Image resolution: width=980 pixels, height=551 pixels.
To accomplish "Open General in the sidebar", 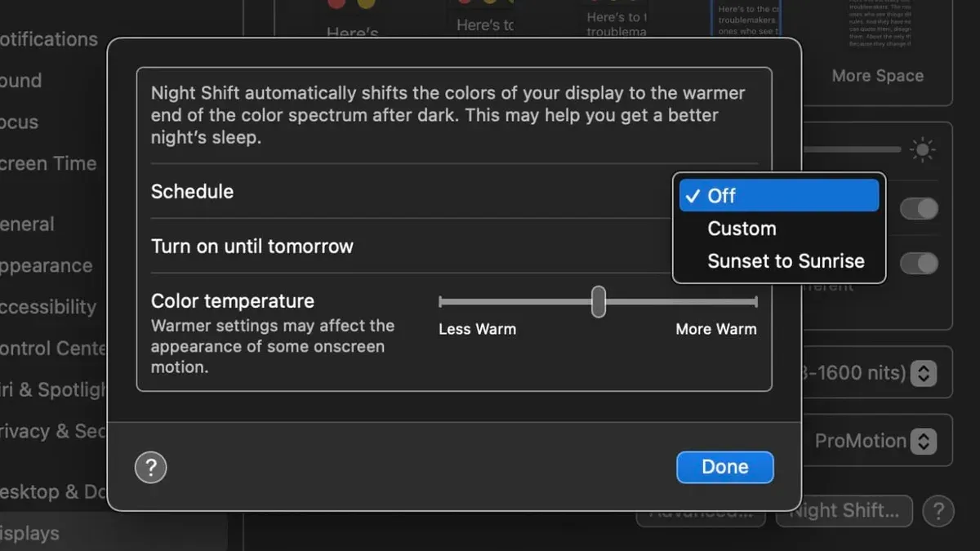I will click(28, 224).
